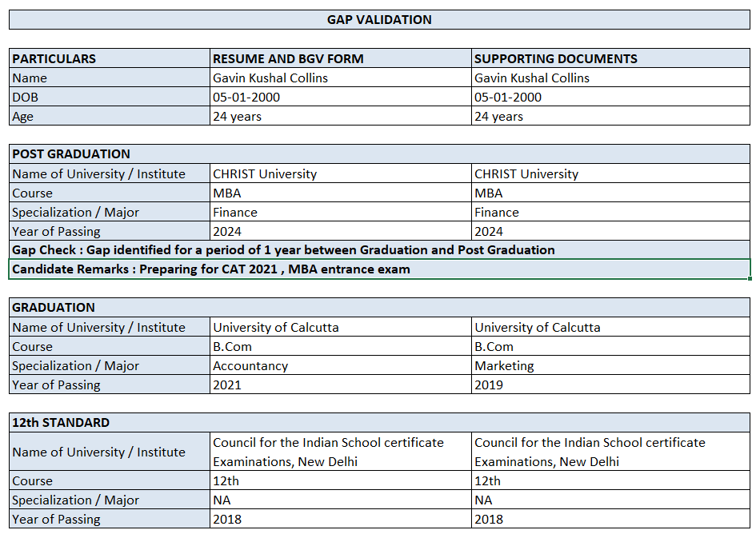Click supporting documents University of Calcutta cell
Viewport: 756px width, 538px height.
pyautogui.click(x=610, y=327)
